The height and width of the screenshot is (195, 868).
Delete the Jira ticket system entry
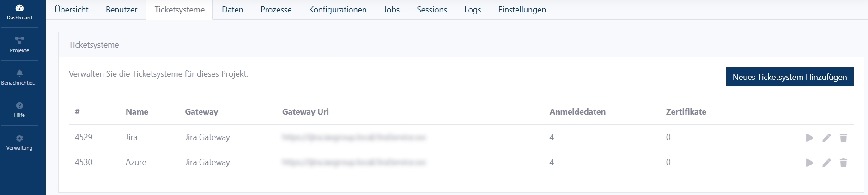click(x=843, y=138)
